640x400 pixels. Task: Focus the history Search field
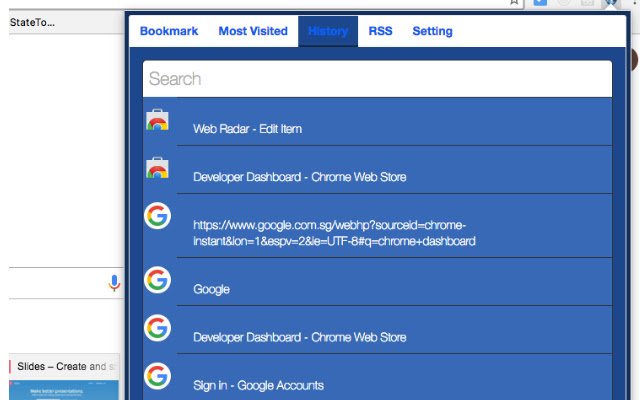(x=377, y=79)
